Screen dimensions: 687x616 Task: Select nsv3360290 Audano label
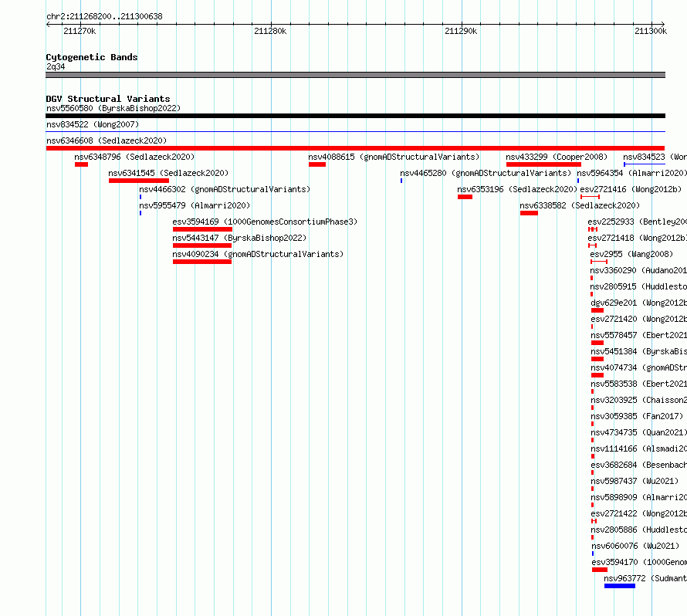638,270
